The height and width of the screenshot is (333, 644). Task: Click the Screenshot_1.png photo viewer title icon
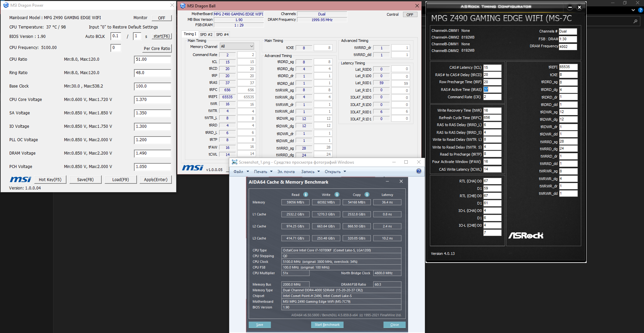pyautogui.click(x=235, y=162)
